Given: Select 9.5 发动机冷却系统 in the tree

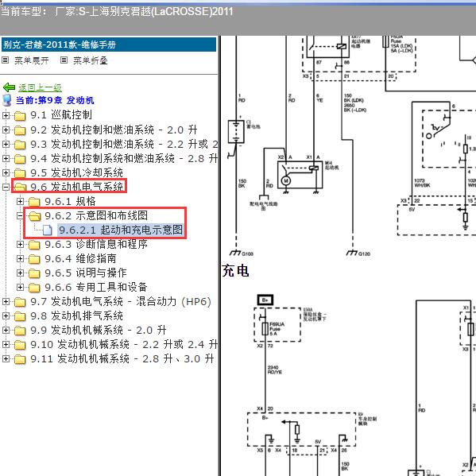Looking at the screenshot, I should [76, 172].
